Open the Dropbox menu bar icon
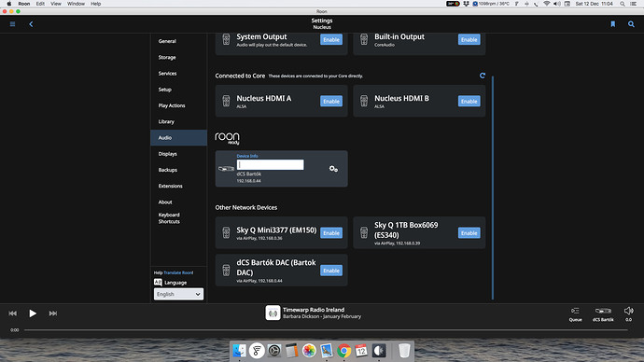 coord(466,4)
